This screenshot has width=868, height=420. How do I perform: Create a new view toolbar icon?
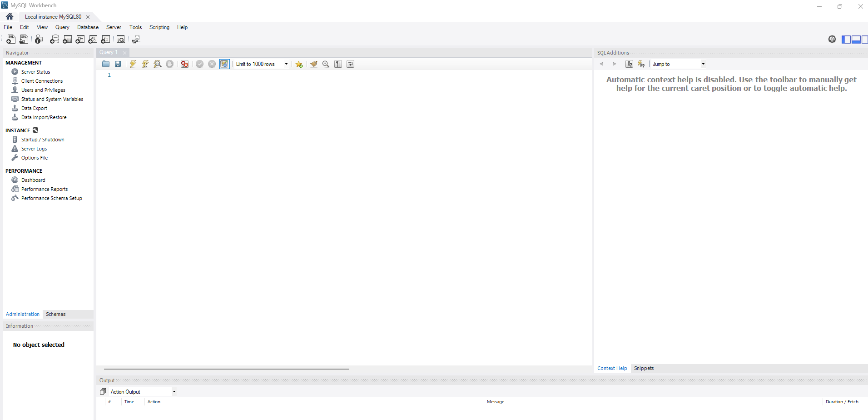tap(80, 40)
